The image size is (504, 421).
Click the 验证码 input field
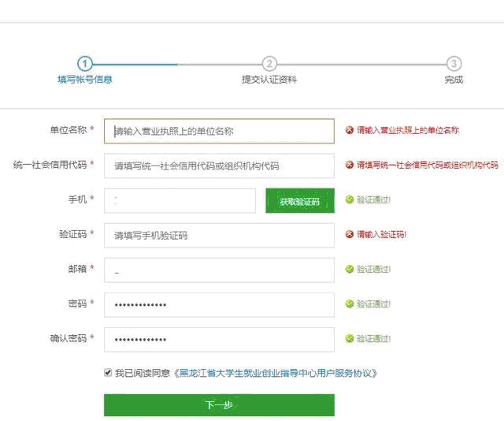coord(219,235)
